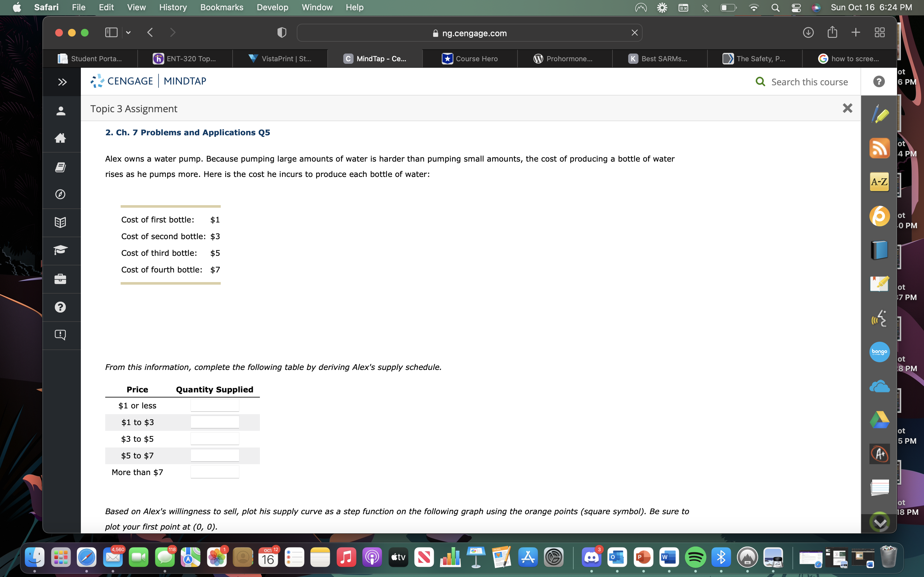Click the Quantity Supplied field for $1 or less
Screen dimensions: 924x577
pyautogui.click(x=215, y=405)
